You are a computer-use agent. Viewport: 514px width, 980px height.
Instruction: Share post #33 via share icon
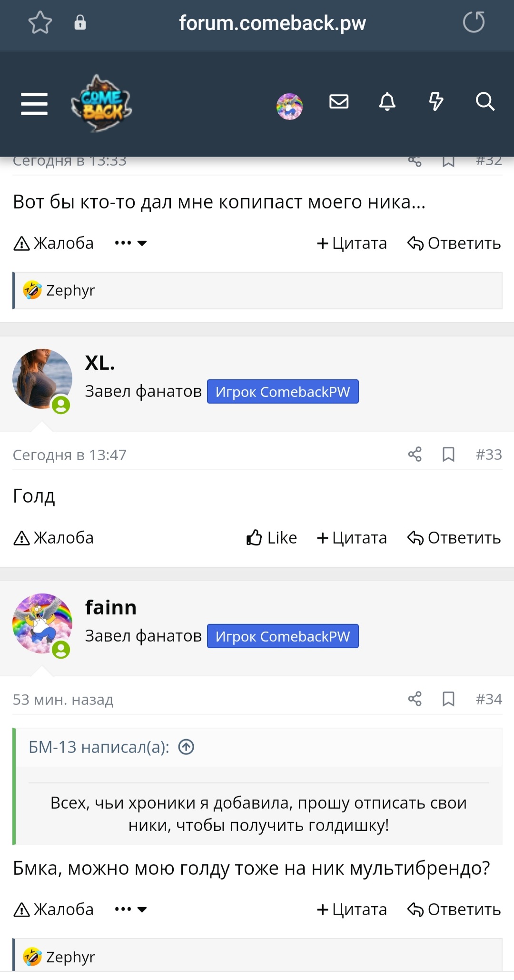pyautogui.click(x=415, y=454)
